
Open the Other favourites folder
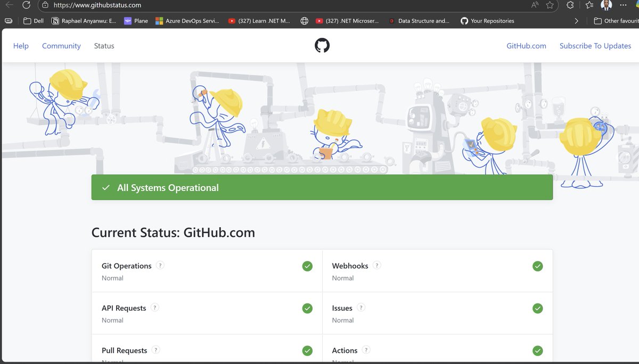point(616,21)
